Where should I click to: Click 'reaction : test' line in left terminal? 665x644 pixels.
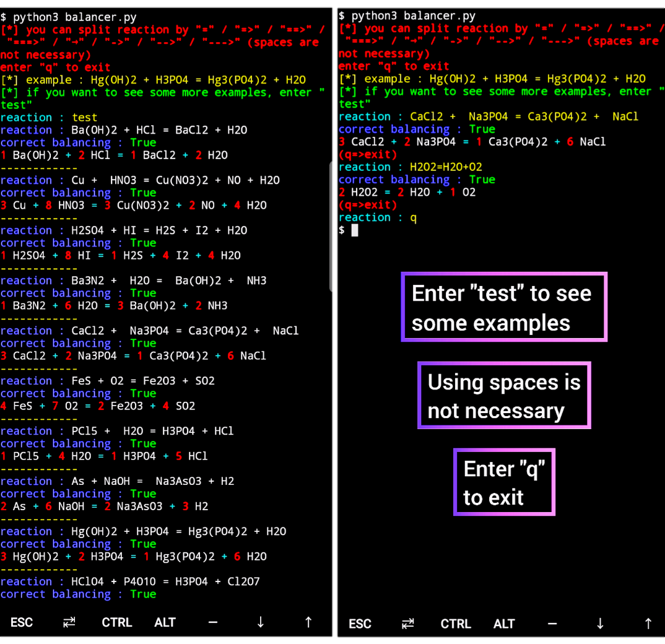click(49, 118)
